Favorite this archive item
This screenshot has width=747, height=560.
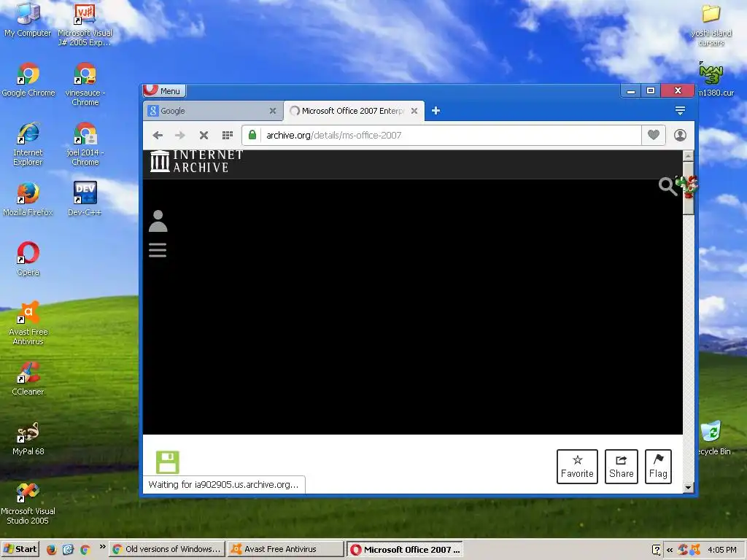tap(577, 467)
